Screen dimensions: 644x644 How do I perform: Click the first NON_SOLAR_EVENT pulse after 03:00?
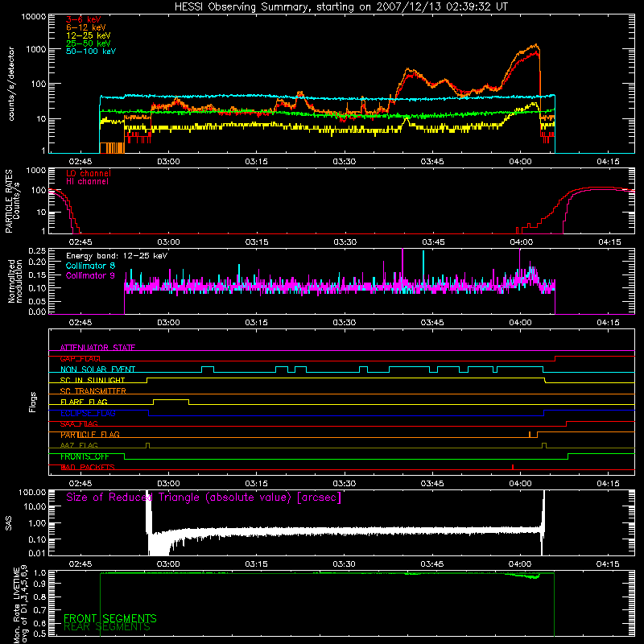[208, 369]
